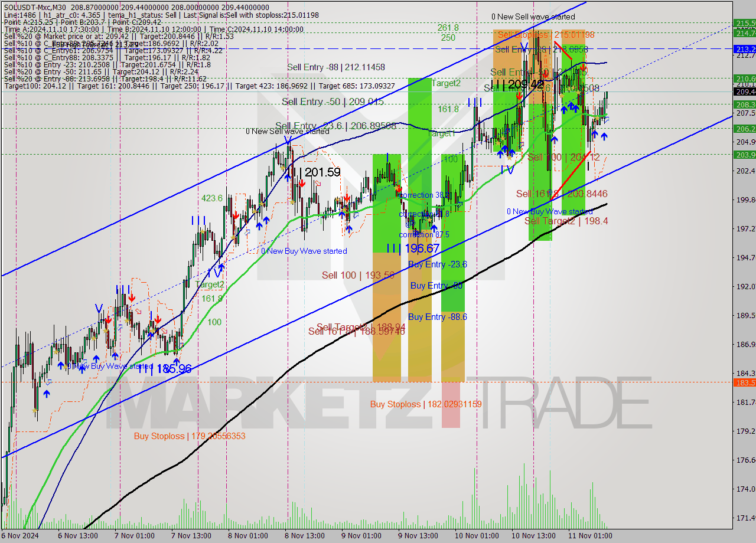This screenshot has width=756, height=543.
Task: Click the green 215.5 price axis tag
Action: click(744, 23)
